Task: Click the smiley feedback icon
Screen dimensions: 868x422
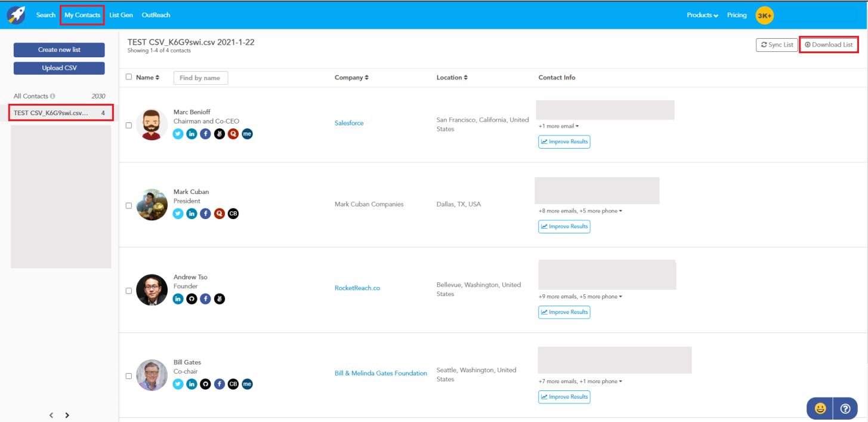Action: 820,408
